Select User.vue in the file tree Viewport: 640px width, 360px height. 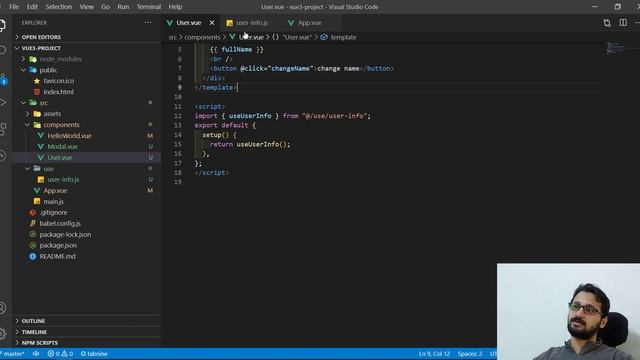click(x=60, y=158)
